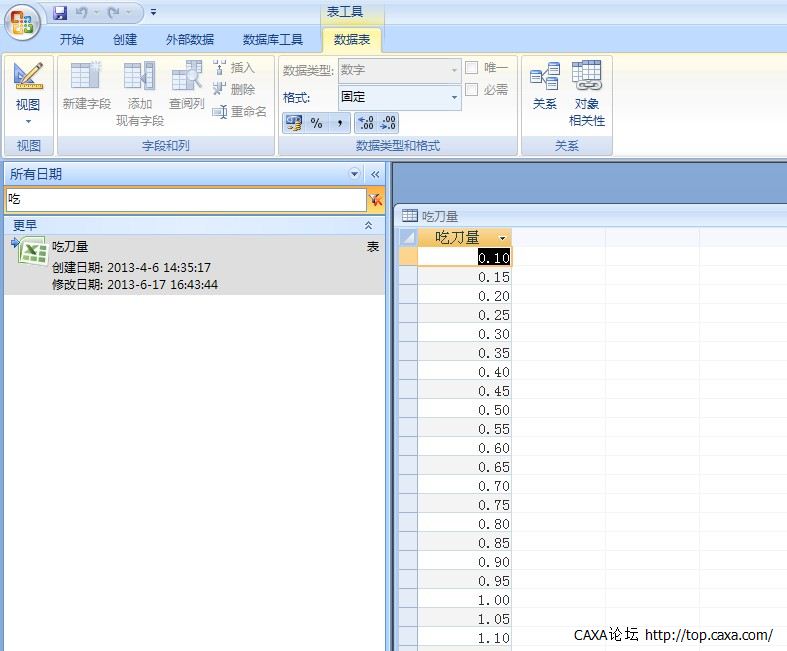Select the row selector for 0.15
Image resolution: width=787 pixels, height=651 pixels.
pyautogui.click(x=409, y=277)
